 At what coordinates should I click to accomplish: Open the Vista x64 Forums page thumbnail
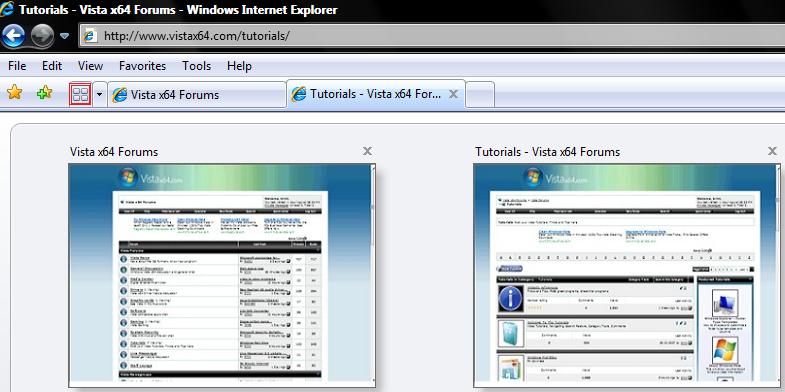[222, 275]
